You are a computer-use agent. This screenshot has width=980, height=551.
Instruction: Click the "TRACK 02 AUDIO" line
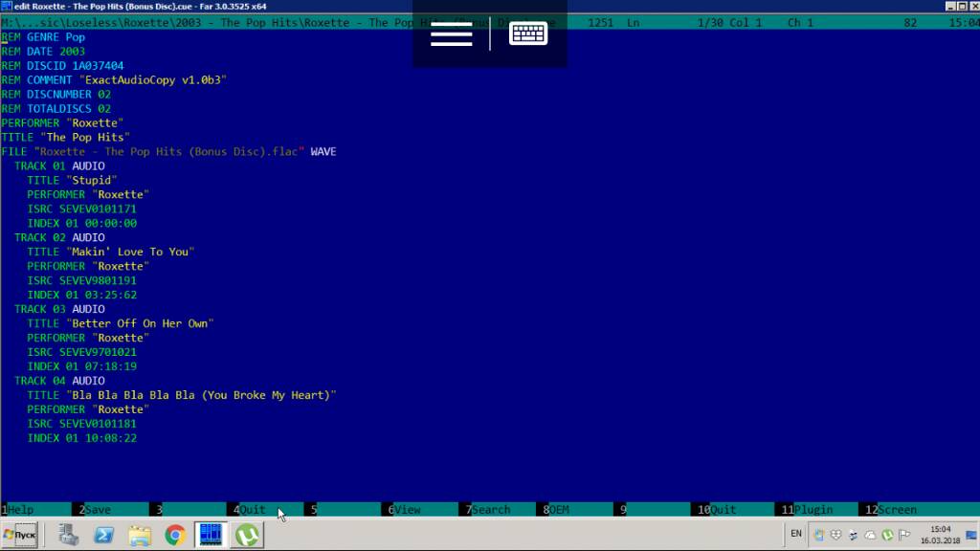click(x=59, y=238)
